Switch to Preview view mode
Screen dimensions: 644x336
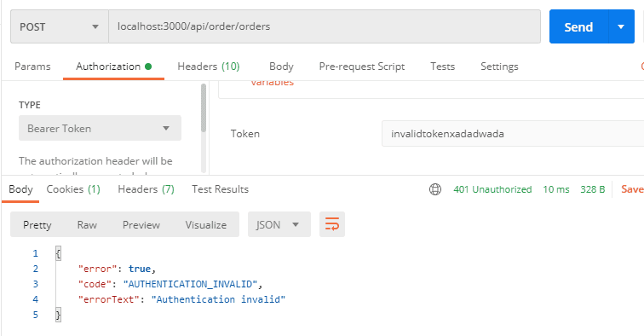point(141,224)
